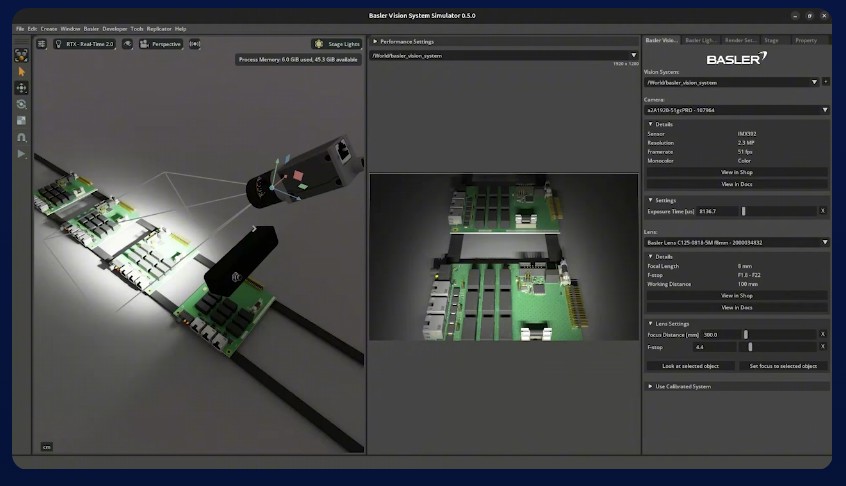Open the Replicator menu
The image size is (846, 486).
point(159,29)
